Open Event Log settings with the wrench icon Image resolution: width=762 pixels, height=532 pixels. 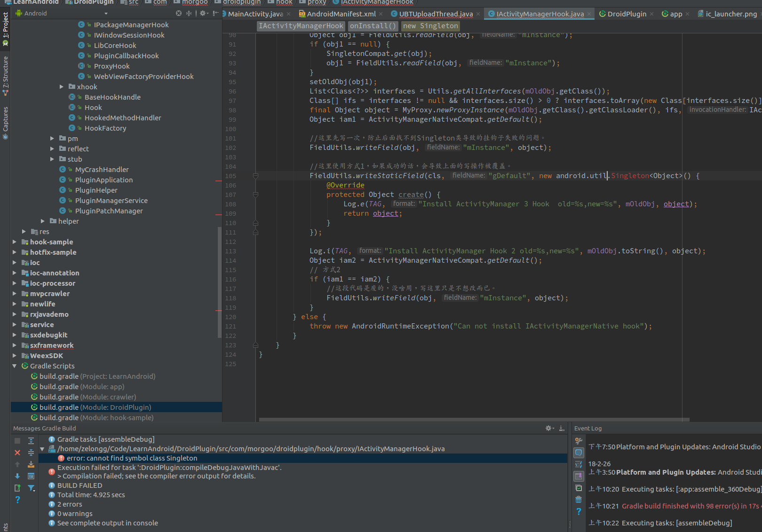point(579,441)
